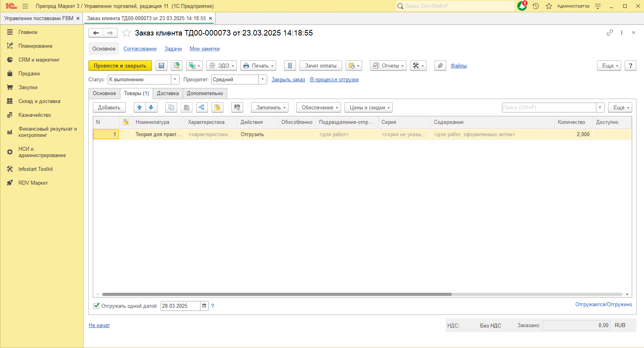
Task: Click the Отгружается/Отгружено link
Action: [604, 305]
